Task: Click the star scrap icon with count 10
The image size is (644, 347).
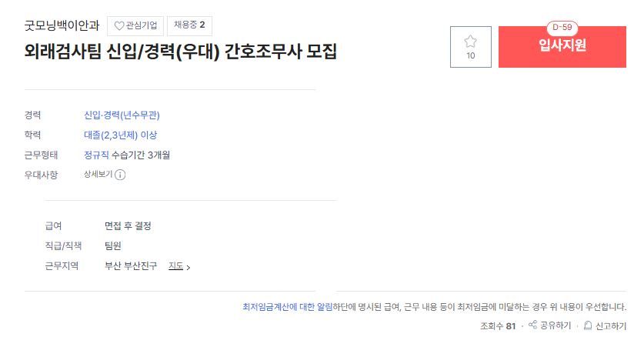Action: pos(471,47)
